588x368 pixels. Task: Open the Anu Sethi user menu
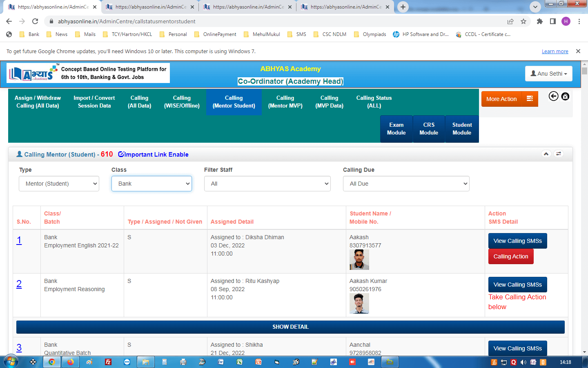coord(548,74)
